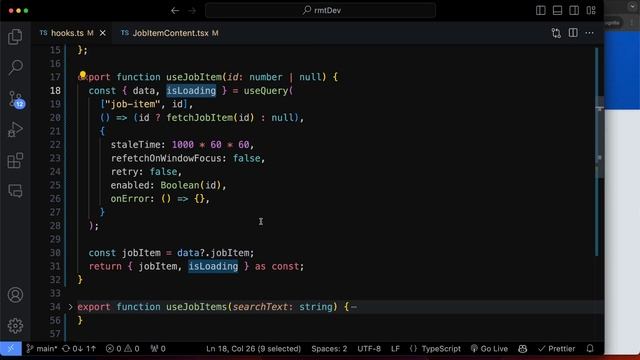
Task: Open the Extensions view
Action: point(15,160)
